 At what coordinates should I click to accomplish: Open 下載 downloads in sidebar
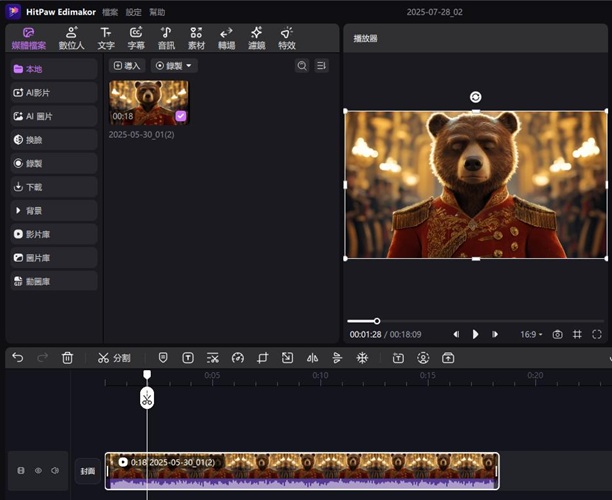pos(54,187)
